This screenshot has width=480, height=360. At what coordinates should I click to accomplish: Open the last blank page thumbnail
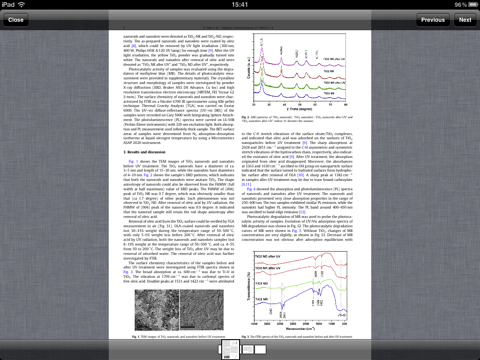tap(260, 349)
